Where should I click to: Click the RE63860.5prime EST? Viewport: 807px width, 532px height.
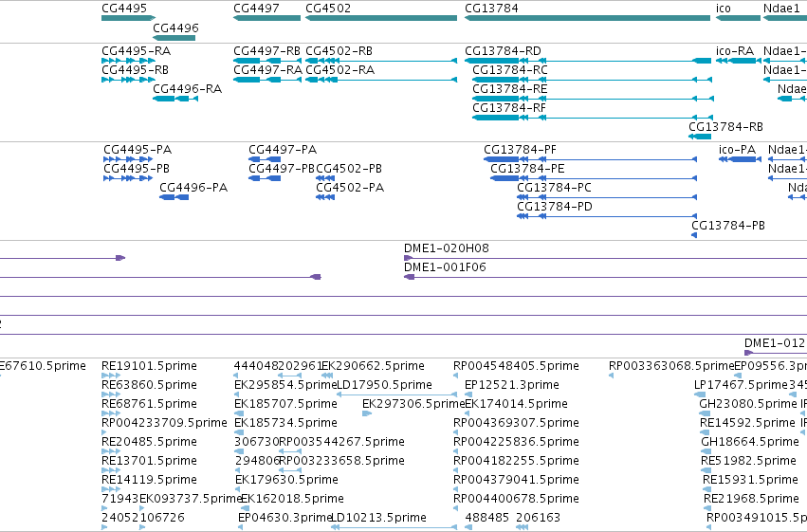111,394
